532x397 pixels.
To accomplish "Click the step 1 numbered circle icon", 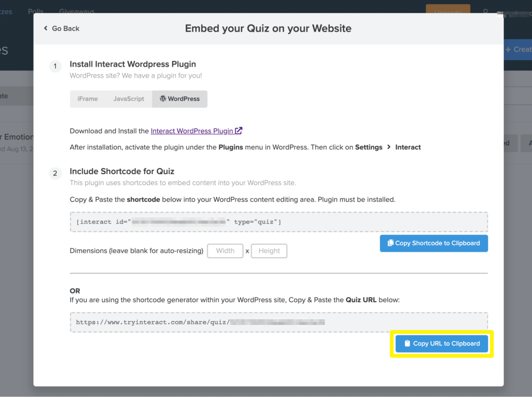I will point(55,66).
